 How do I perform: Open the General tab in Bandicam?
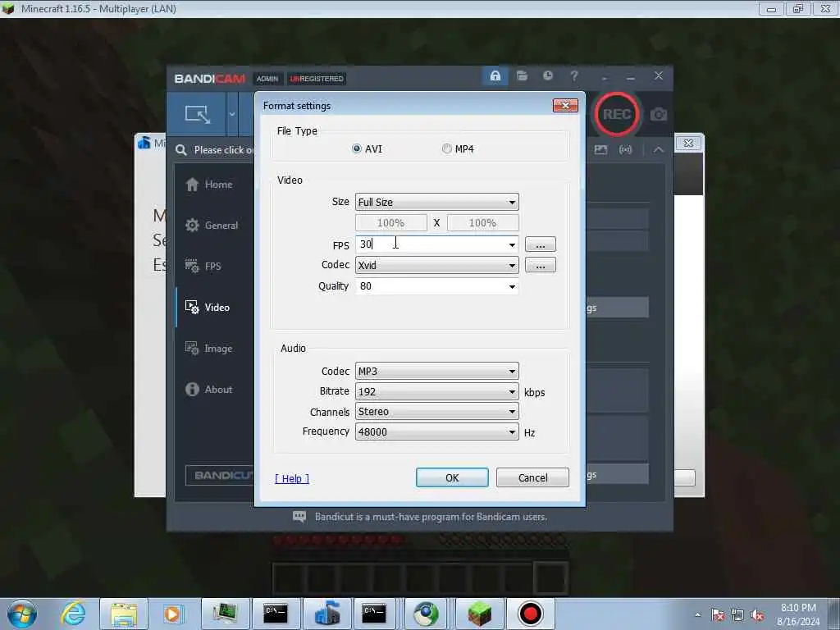(x=214, y=226)
